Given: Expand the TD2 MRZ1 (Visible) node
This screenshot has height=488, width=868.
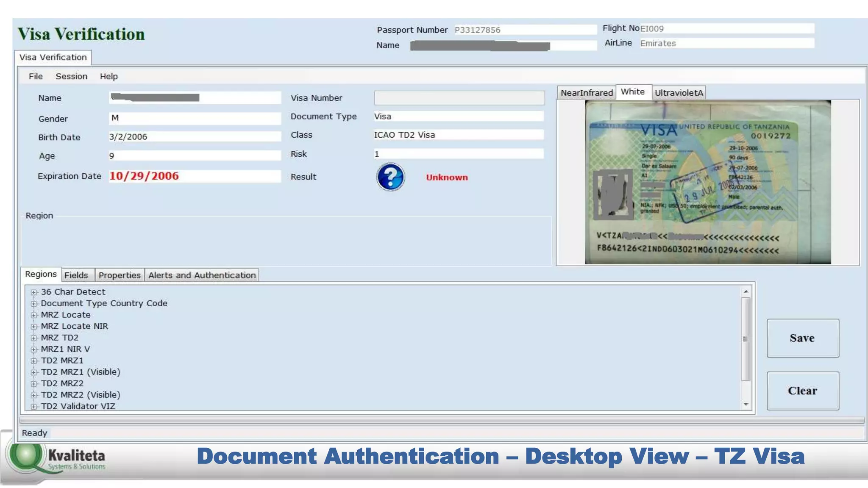Looking at the screenshot, I should point(34,372).
